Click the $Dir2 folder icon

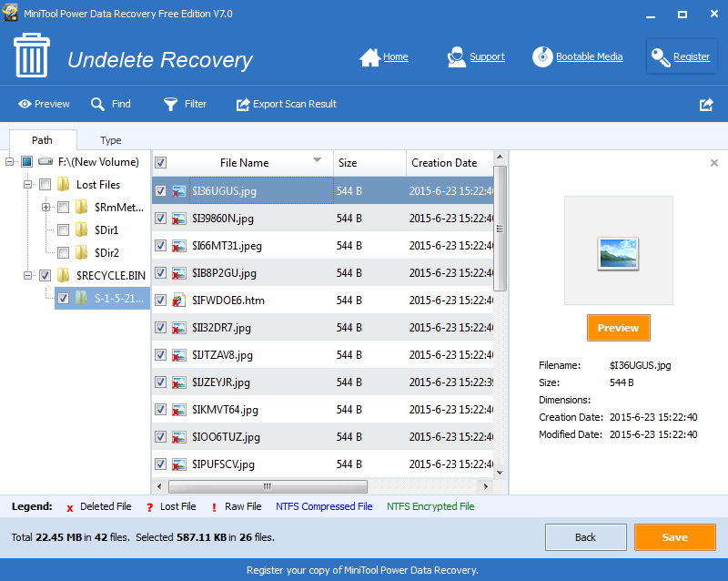click(x=81, y=252)
